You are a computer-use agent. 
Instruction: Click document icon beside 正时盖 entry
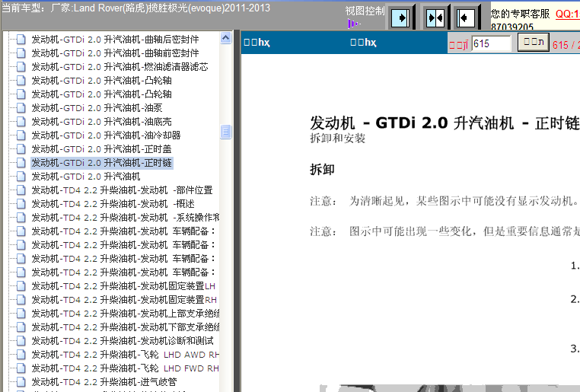pyautogui.click(x=21, y=148)
